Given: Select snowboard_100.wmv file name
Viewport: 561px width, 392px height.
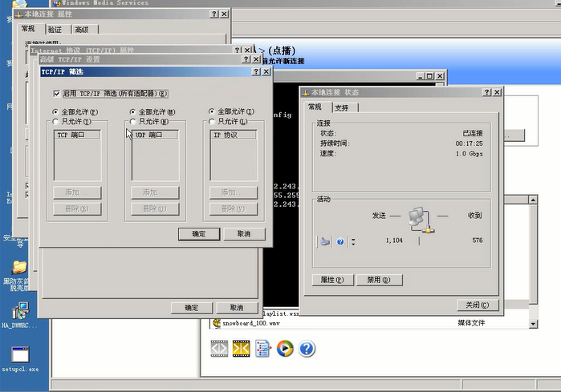Looking at the screenshot, I should pos(251,323).
